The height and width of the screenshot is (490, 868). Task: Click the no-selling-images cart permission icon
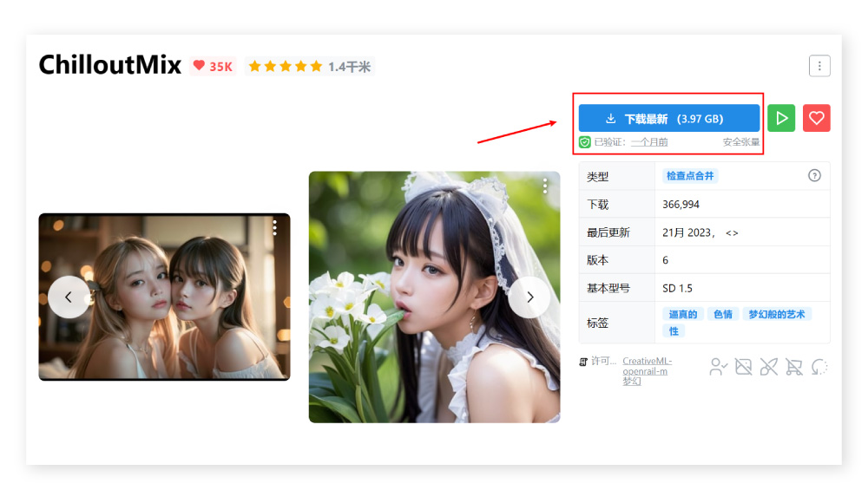[x=793, y=367]
